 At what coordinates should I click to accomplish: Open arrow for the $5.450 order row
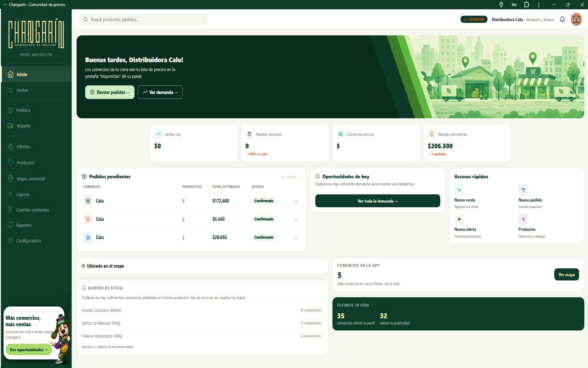(x=296, y=220)
